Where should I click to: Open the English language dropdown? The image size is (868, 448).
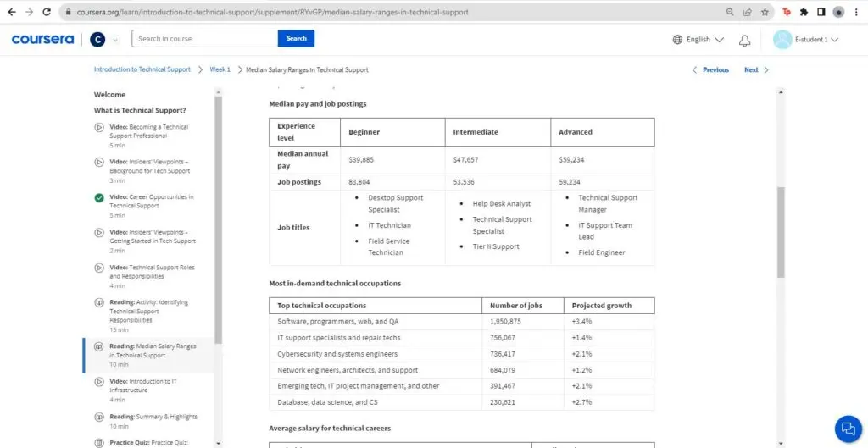coord(698,39)
